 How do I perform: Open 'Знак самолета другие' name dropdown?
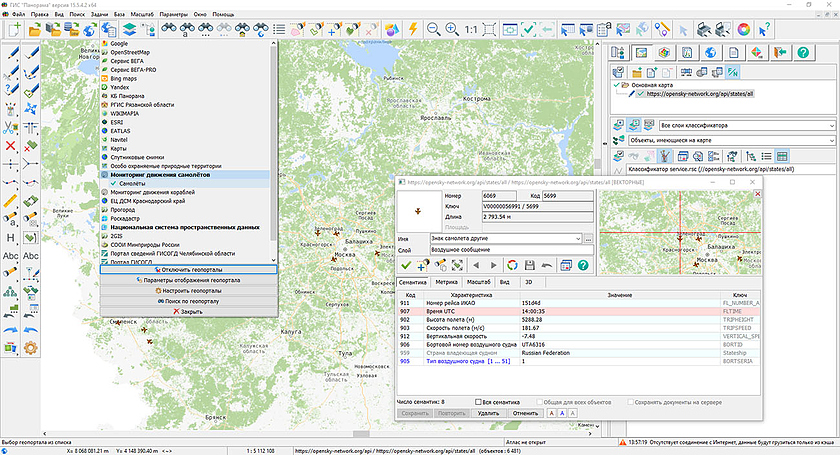click(576, 239)
